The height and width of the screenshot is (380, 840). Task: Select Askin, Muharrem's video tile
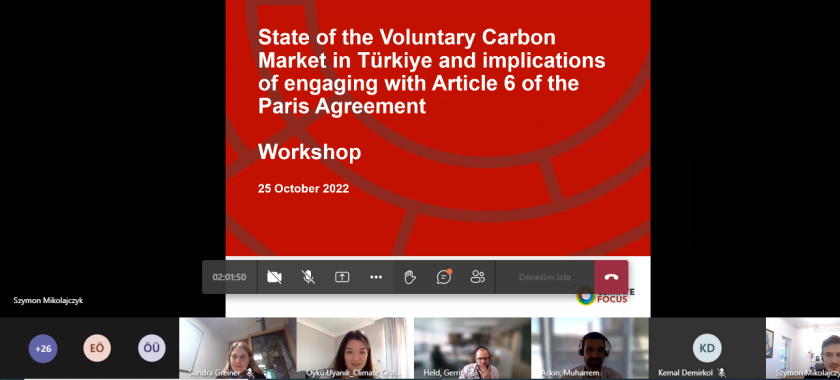pos(590,348)
